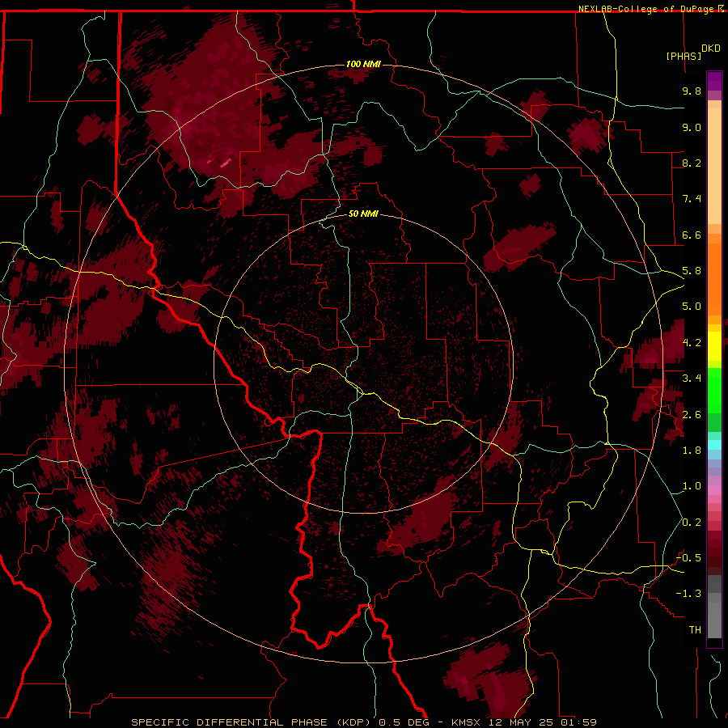Pick the cyan segment of the color bar
728x728 pixels.
714,445
